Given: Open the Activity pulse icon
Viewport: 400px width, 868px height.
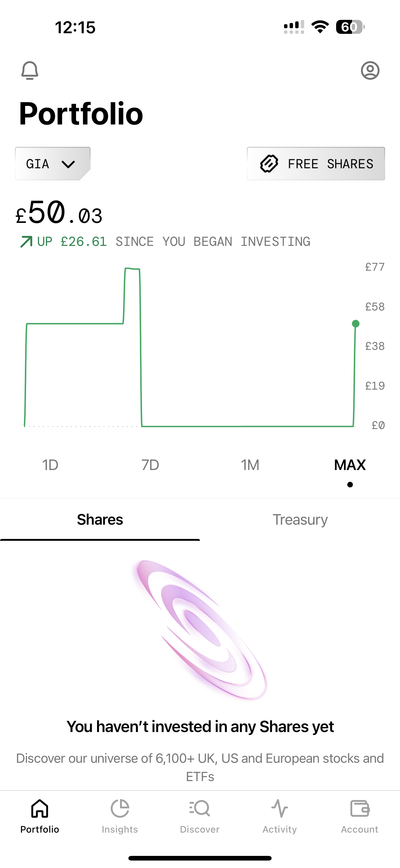Looking at the screenshot, I should click(x=279, y=808).
